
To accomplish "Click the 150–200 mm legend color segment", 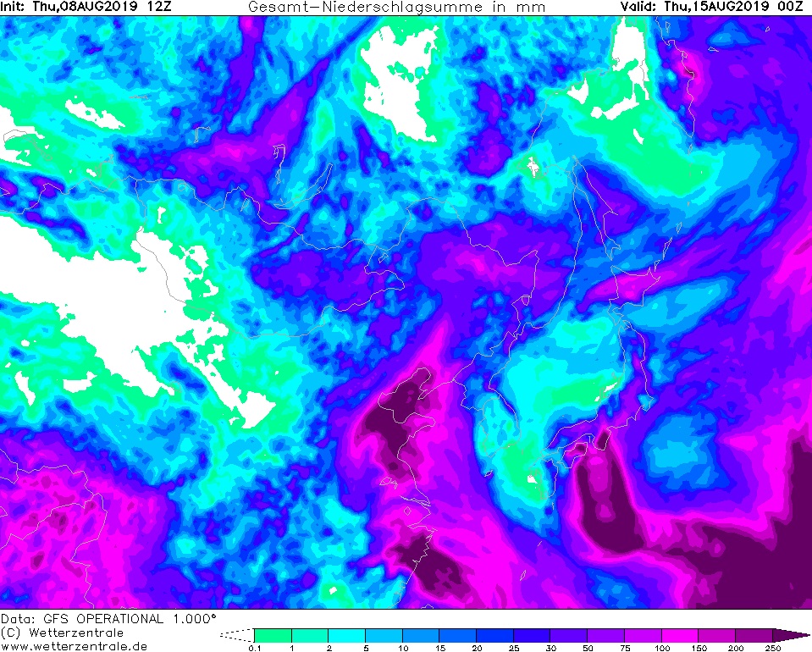I will [716, 635].
